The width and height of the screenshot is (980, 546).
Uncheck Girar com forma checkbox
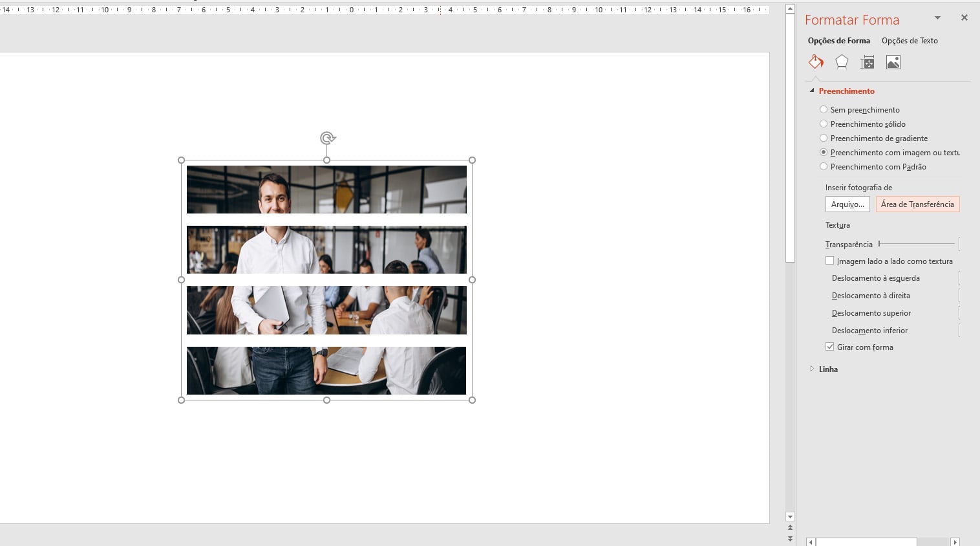[830, 347]
